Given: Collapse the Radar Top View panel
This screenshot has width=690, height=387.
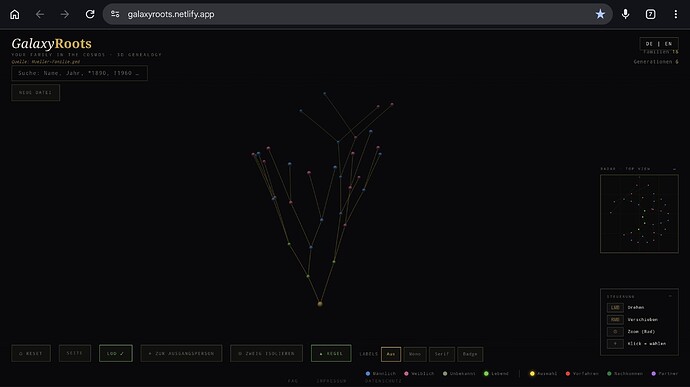Looking at the screenshot, I should 674,169.
